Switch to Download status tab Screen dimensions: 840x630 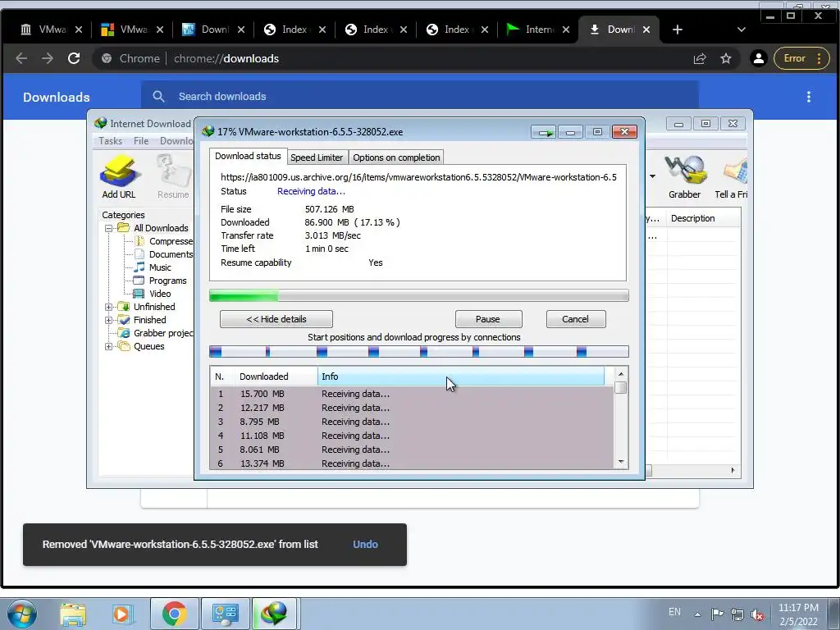tap(248, 156)
